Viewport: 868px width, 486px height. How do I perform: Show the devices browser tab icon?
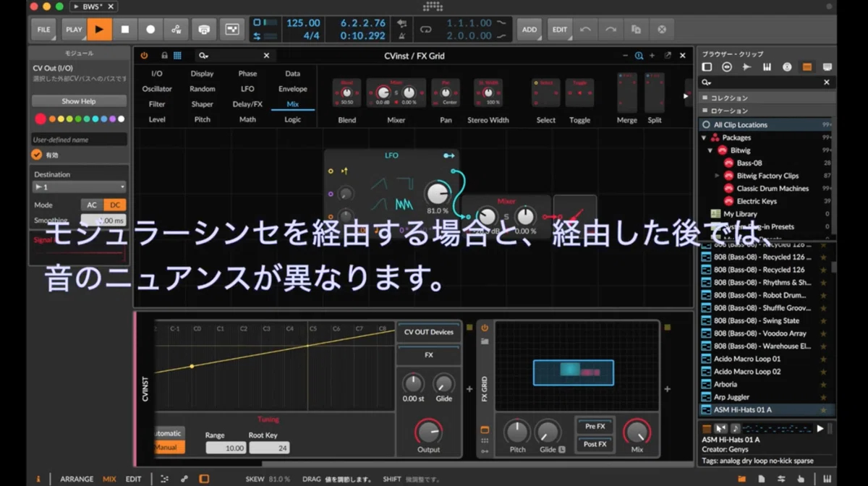pos(707,67)
